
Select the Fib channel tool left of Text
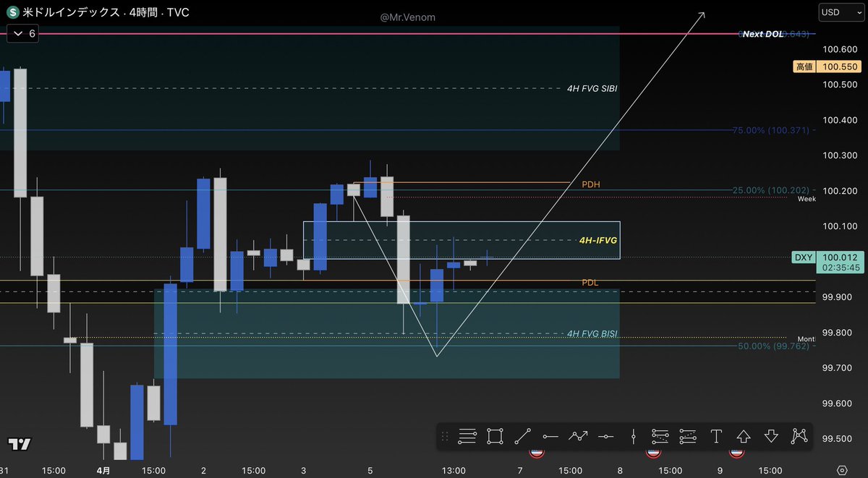tap(688, 436)
